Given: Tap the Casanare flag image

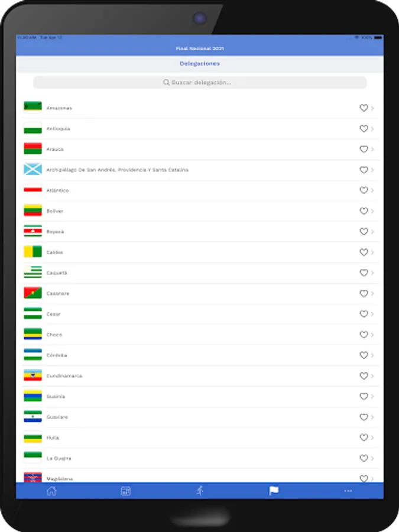Looking at the screenshot, I should [x=33, y=293].
